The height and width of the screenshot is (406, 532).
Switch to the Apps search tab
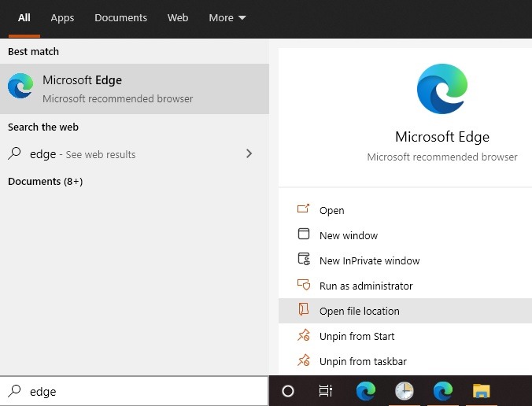coord(62,17)
